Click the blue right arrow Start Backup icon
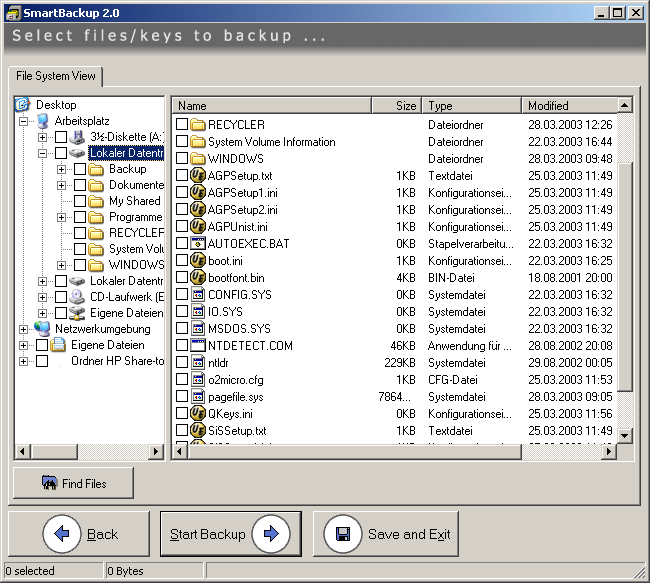The width and height of the screenshot is (650, 583). tap(271, 534)
